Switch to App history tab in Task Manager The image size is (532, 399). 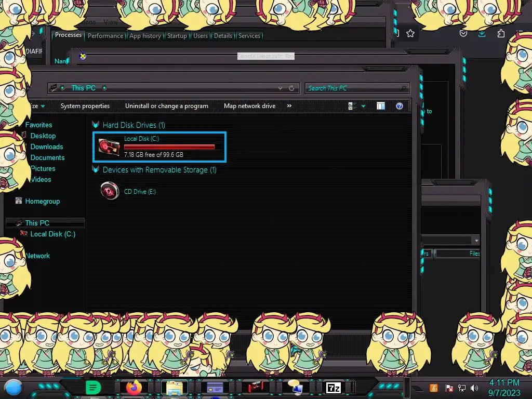[145, 36]
